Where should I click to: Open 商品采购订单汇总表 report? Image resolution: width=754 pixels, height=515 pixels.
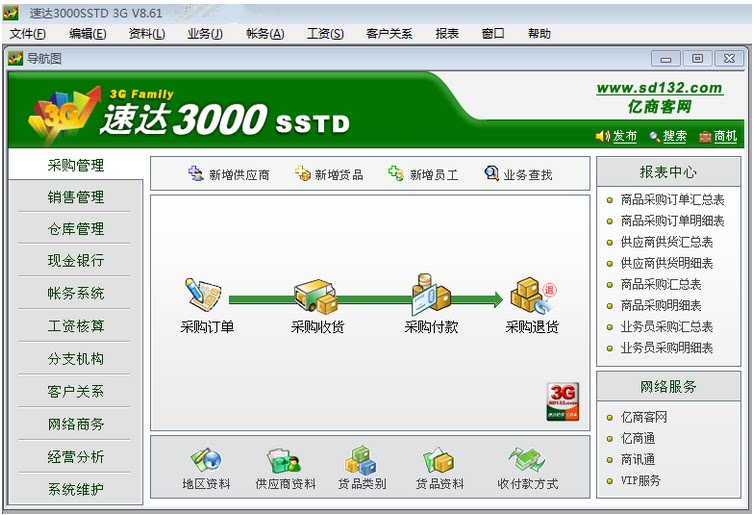tap(672, 200)
